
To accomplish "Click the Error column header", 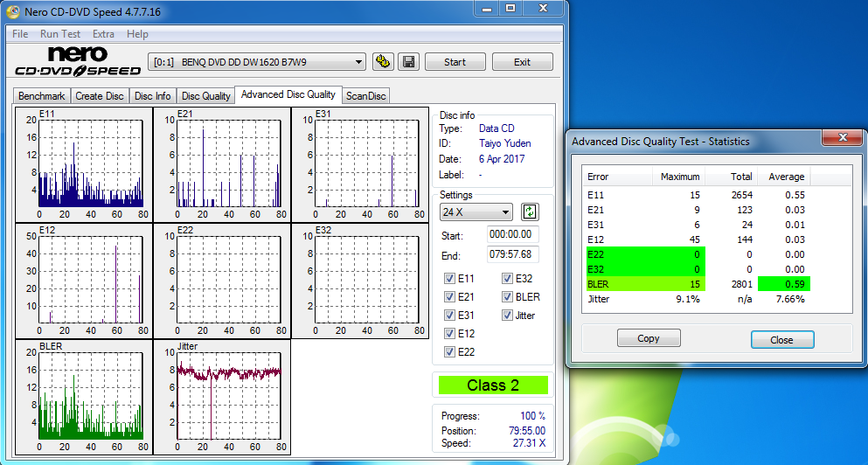I will (x=617, y=177).
